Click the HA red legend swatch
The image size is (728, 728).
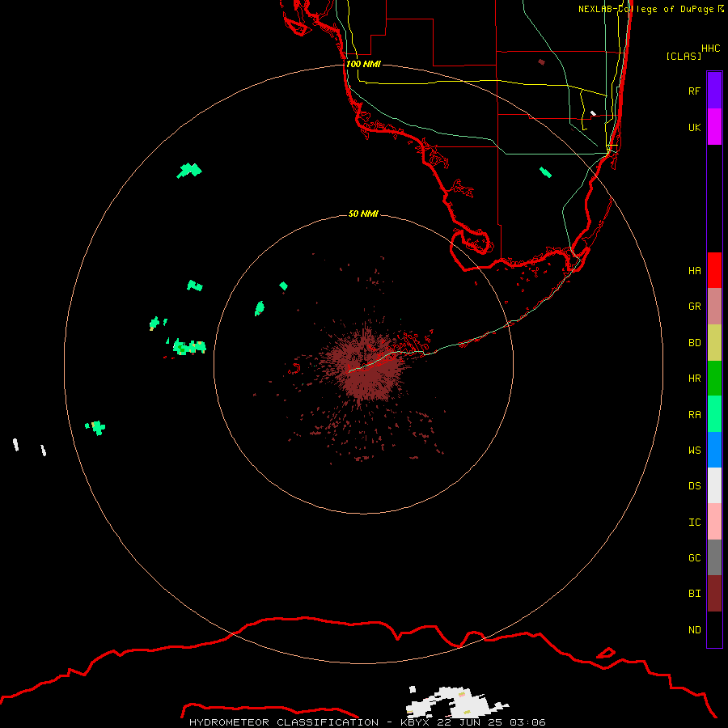click(714, 270)
